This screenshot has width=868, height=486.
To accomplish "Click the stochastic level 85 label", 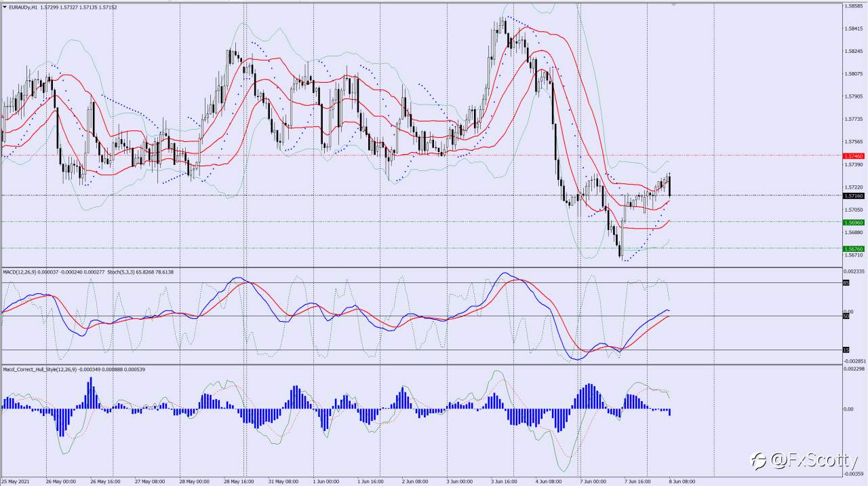I will point(846,283).
